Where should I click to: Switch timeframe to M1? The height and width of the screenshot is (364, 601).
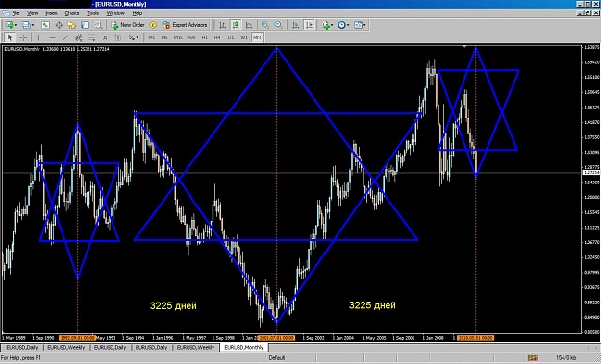151,37
